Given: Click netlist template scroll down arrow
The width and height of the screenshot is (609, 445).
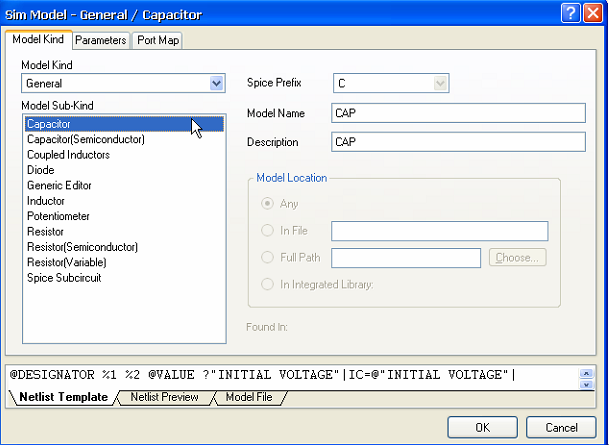Looking at the screenshot, I should pos(586,384).
